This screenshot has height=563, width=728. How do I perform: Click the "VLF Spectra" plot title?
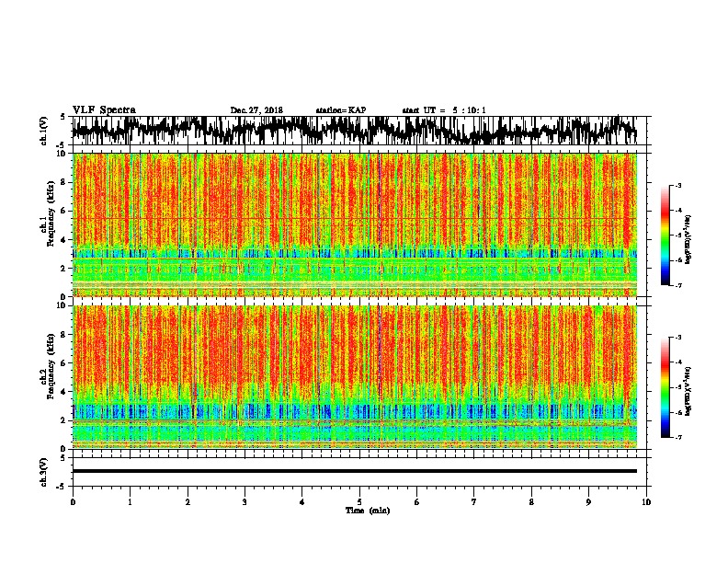tap(104, 110)
